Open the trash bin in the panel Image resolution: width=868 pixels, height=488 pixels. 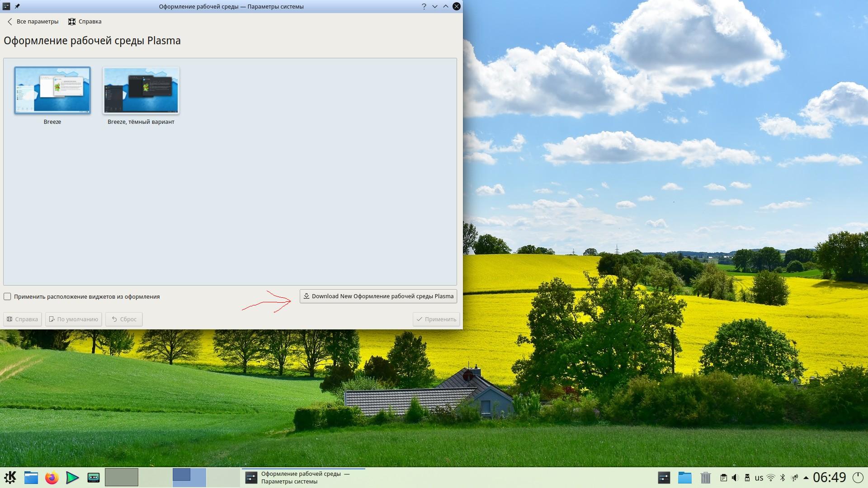pos(705,478)
